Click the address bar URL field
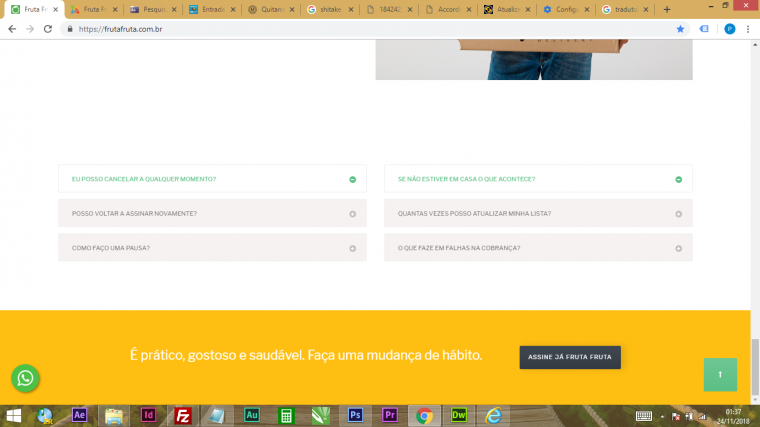Viewport: 760px width, 427px height. 373,29
